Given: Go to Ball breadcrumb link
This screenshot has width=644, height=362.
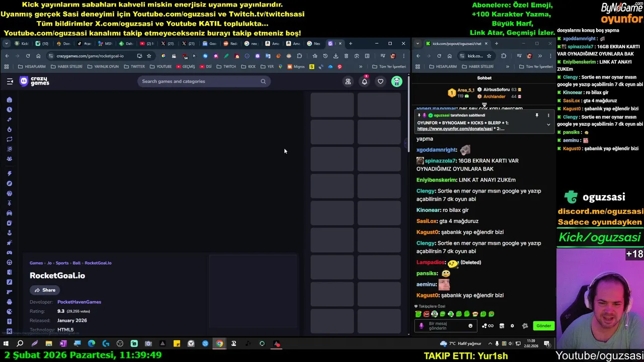Looking at the screenshot, I should tap(76, 263).
